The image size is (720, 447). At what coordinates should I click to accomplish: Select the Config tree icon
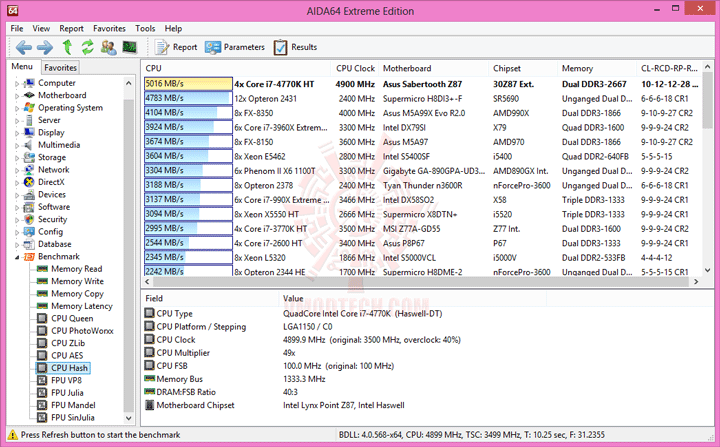pos(29,232)
